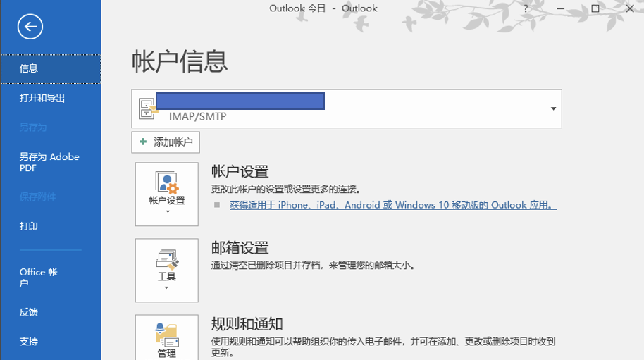
Task: Click the 添加帐户 button
Action: tap(166, 142)
